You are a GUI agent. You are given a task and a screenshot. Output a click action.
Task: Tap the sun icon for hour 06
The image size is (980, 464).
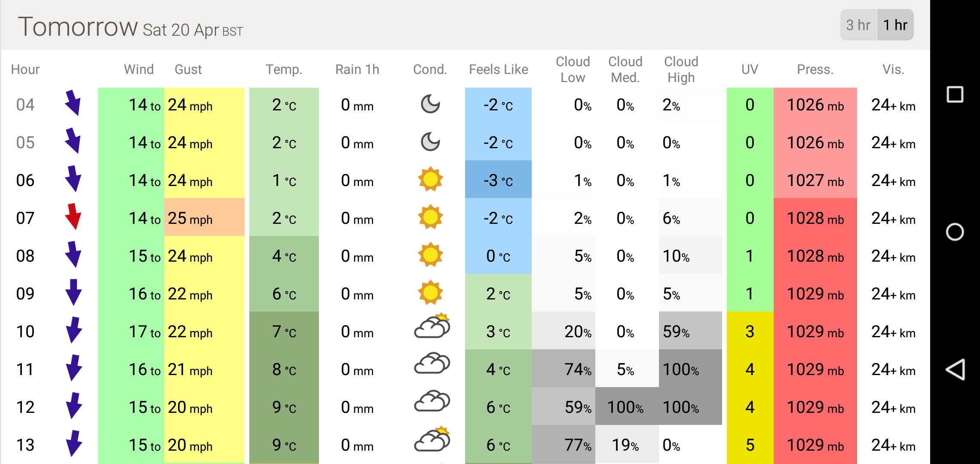click(x=430, y=180)
